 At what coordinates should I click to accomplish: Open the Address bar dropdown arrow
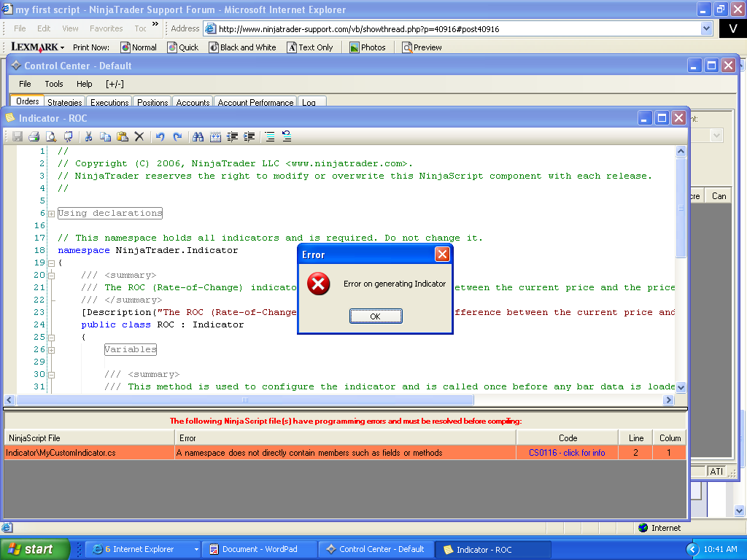click(706, 29)
